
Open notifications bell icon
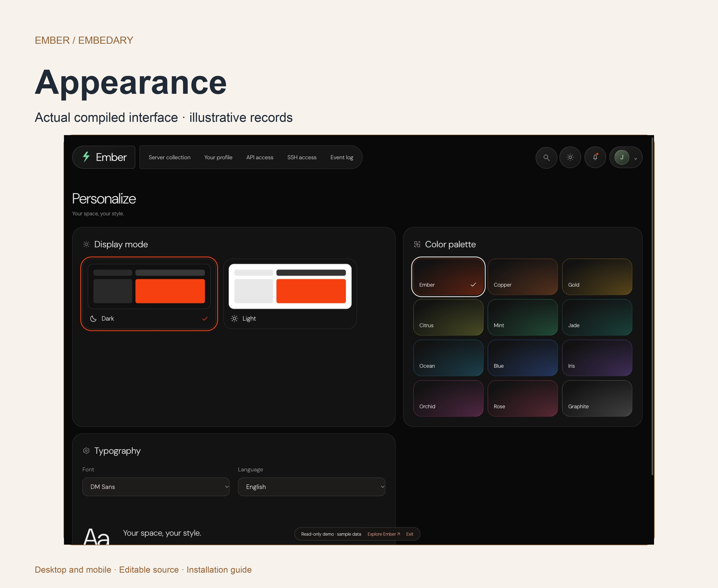click(595, 158)
